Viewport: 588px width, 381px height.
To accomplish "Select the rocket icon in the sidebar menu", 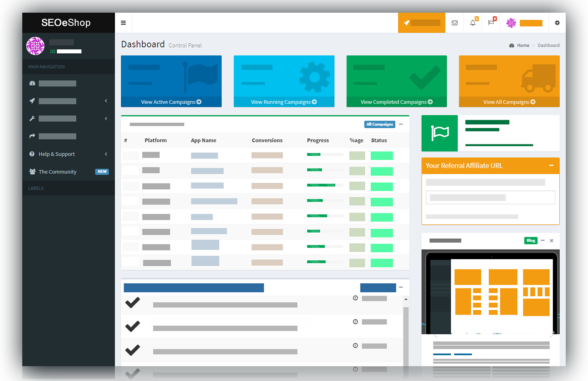I will click(x=32, y=101).
